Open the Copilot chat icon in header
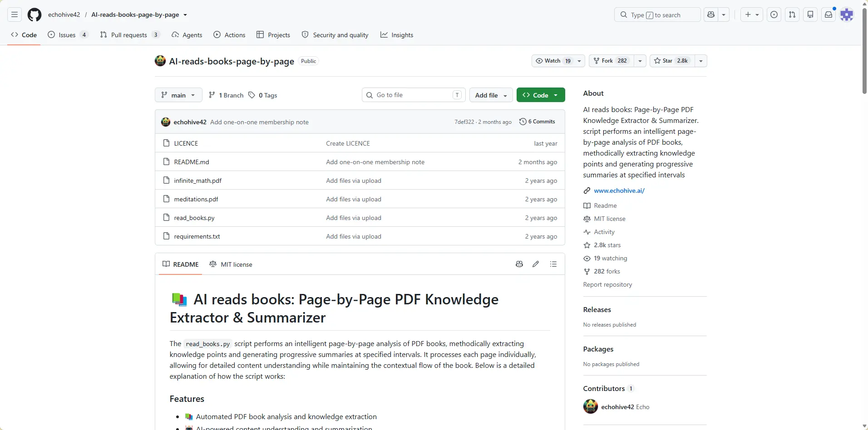 click(711, 15)
